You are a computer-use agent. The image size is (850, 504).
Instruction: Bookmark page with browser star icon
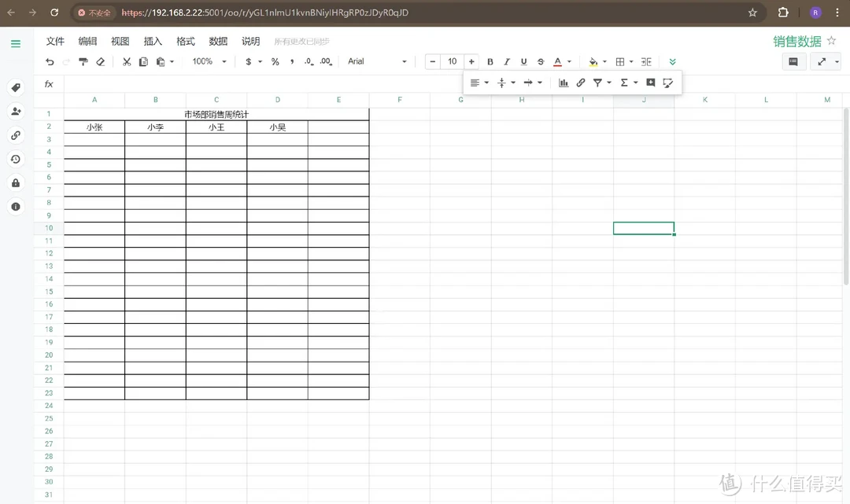click(752, 13)
